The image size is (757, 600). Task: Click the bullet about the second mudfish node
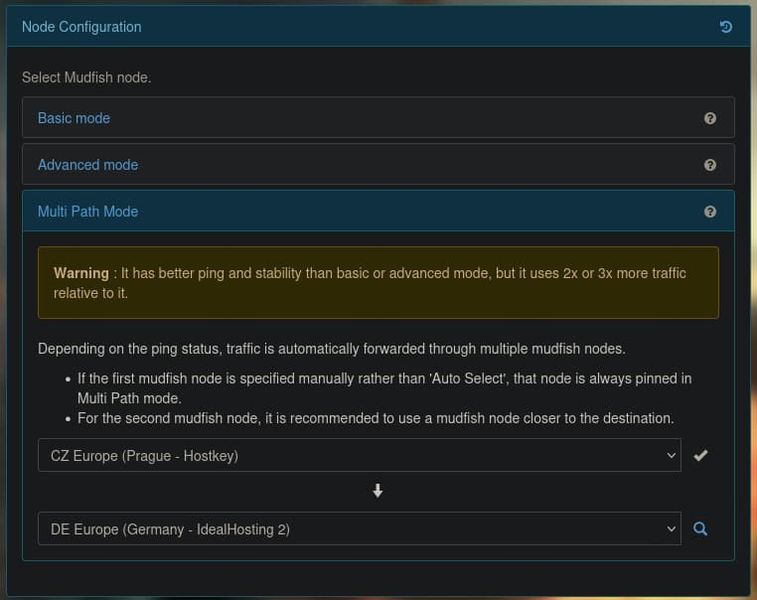coord(375,418)
